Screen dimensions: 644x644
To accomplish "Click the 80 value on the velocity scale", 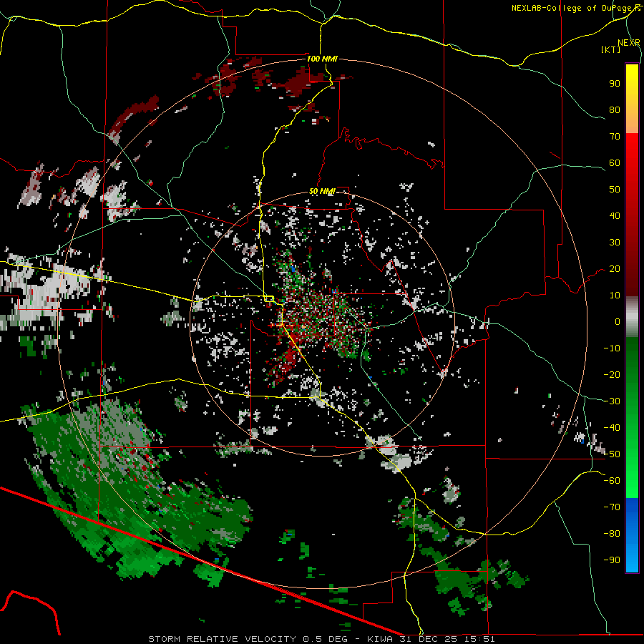I will point(615,110).
